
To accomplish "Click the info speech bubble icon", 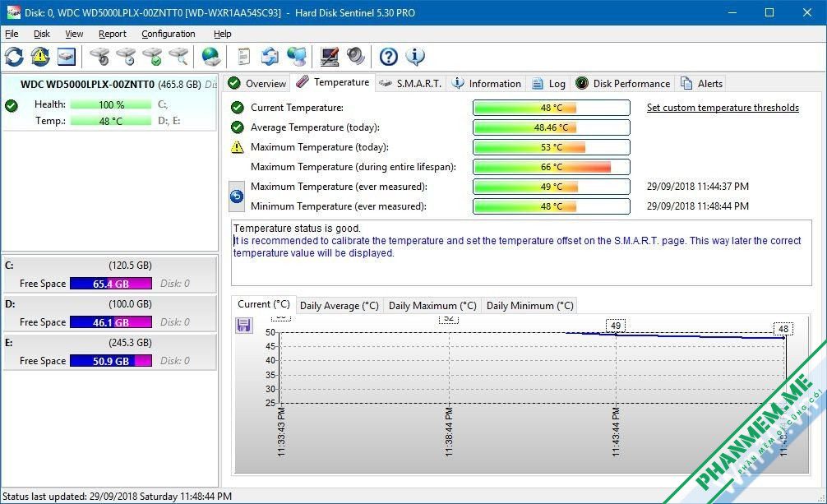I will [x=415, y=57].
